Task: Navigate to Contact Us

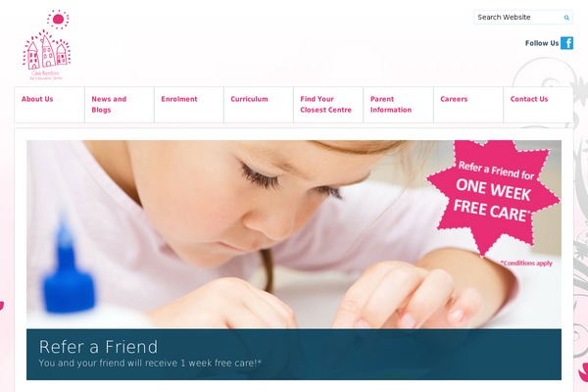Action: click(x=529, y=99)
